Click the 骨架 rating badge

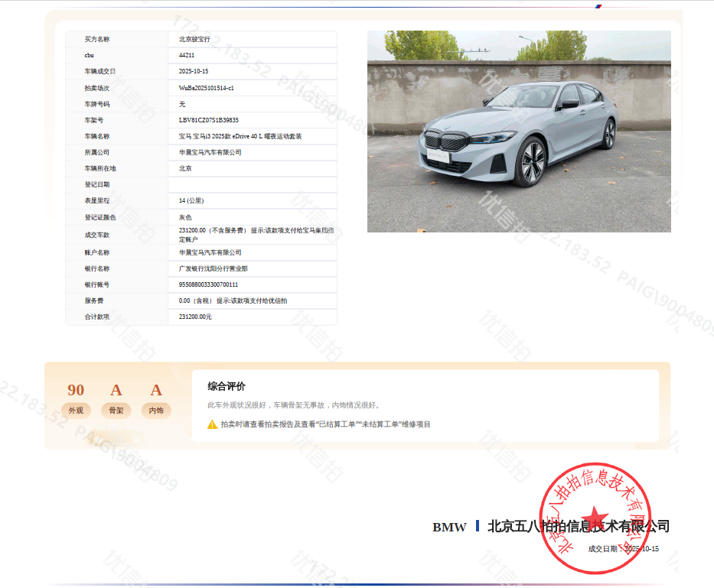point(116,411)
